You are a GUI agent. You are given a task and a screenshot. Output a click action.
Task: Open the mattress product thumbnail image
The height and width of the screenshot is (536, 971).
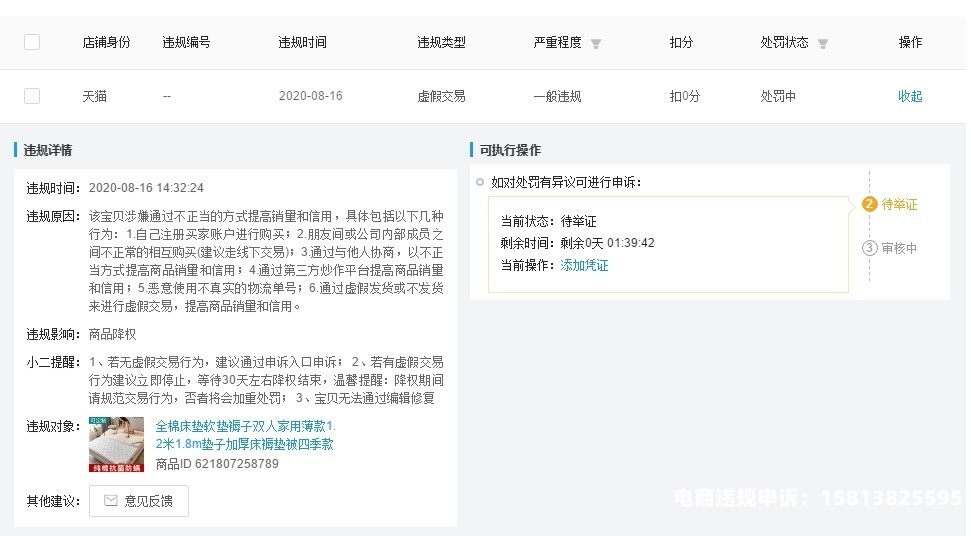tap(116, 444)
